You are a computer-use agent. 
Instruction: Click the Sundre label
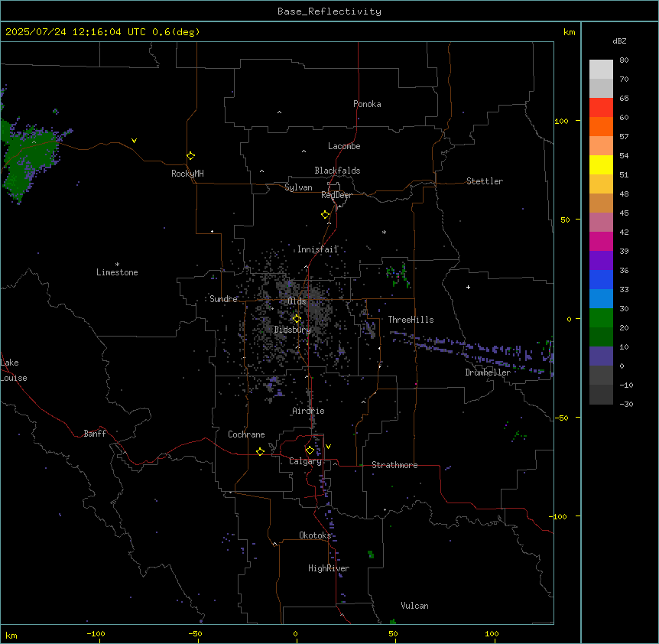click(x=223, y=299)
